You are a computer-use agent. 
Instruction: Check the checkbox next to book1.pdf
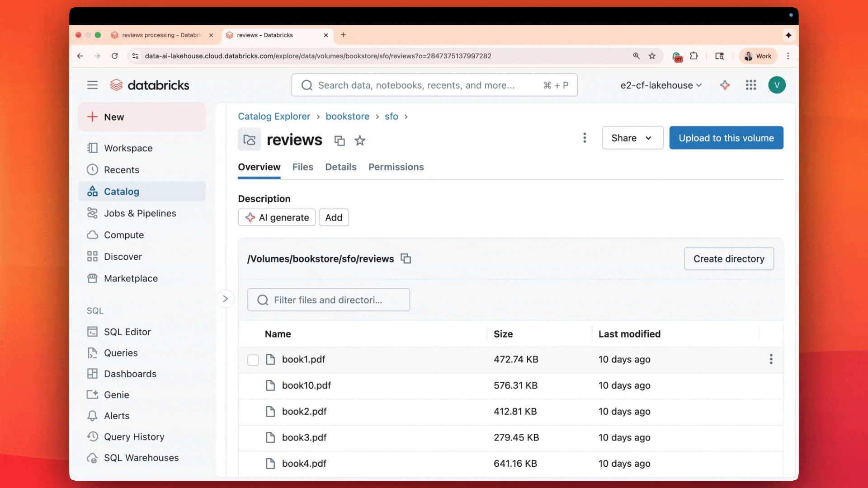pos(253,360)
